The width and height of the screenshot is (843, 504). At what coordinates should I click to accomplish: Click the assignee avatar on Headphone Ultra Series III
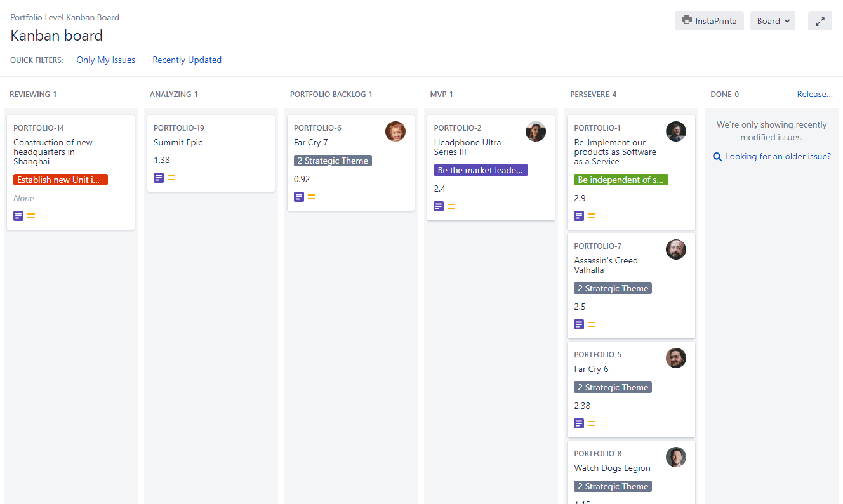(x=535, y=131)
